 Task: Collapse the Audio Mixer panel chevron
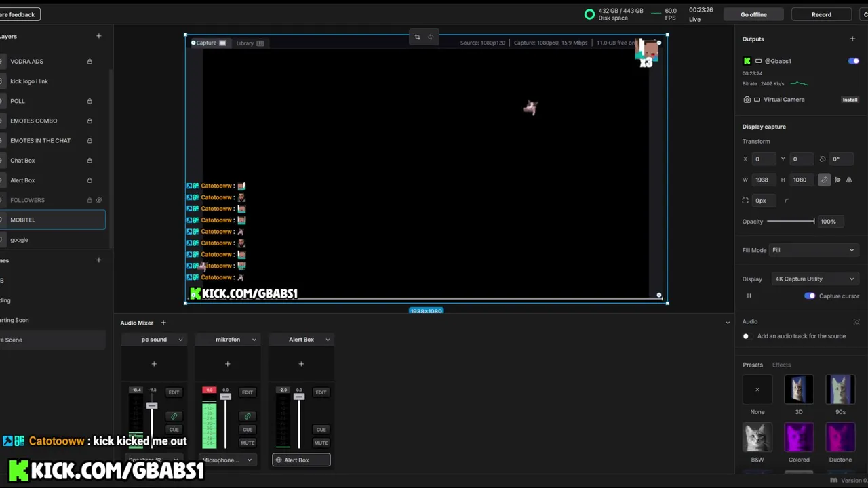(x=728, y=323)
